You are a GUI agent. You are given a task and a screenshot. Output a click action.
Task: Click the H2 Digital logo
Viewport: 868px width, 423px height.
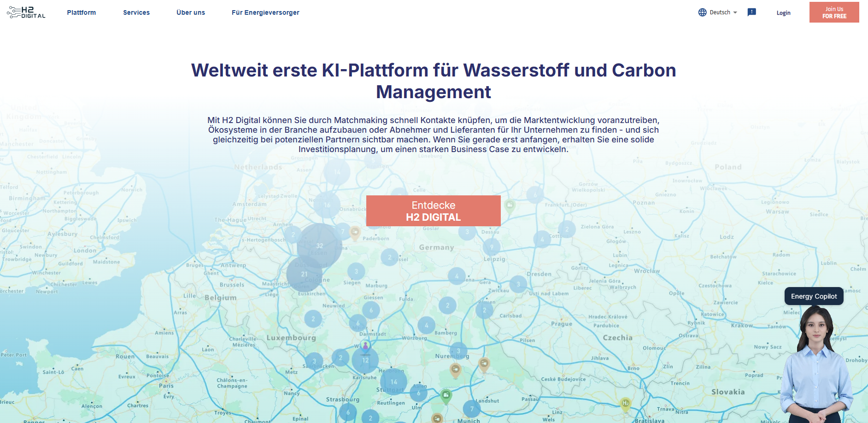(x=26, y=12)
